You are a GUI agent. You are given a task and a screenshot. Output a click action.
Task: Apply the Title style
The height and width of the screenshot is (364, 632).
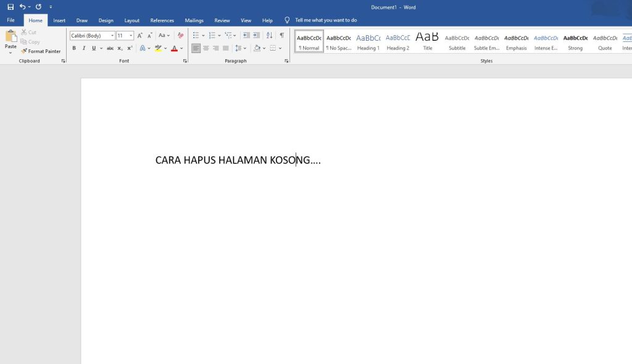427,41
